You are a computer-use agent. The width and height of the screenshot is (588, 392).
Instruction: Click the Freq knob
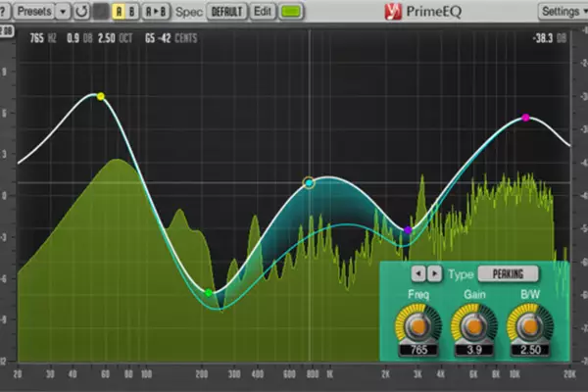coord(417,325)
